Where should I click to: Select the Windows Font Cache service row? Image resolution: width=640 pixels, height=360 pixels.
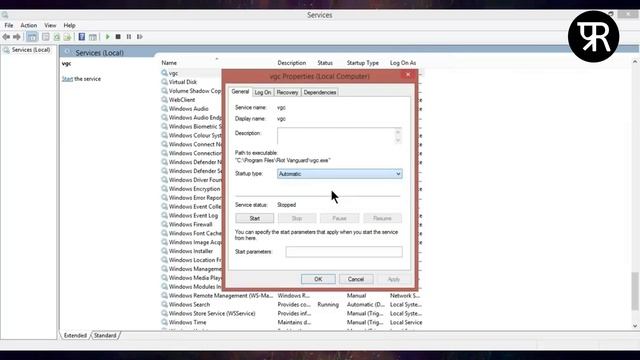(191, 233)
